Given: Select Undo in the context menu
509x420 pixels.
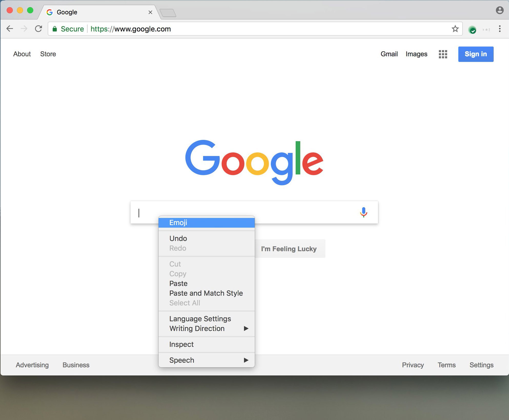Looking at the screenshot, I should (206, 238).
